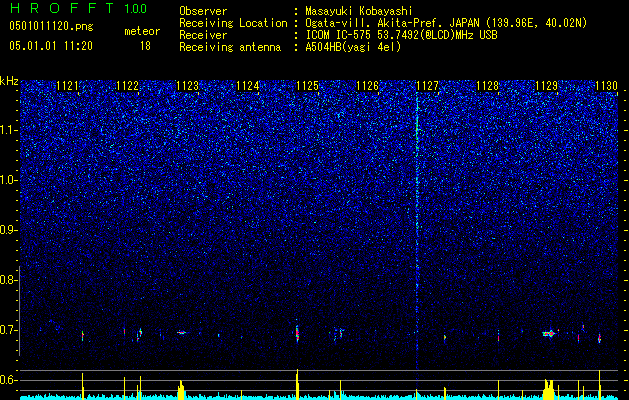Image resolution: width=629 pixels, height=400 pixels.
Task: Click the Observer label
Action: (203, 11)
